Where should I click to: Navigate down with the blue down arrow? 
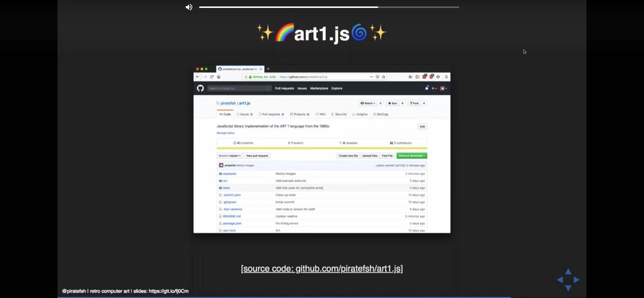568,288
